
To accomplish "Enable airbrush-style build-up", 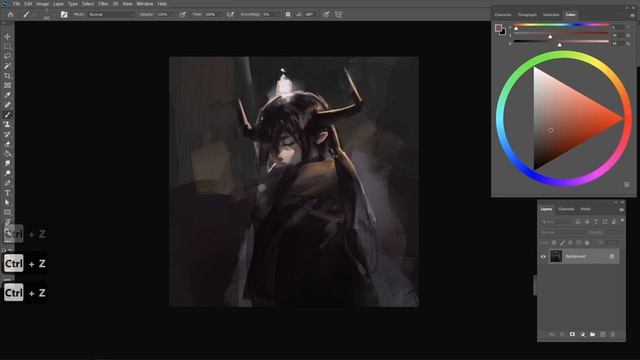I will tap(230, 14).
